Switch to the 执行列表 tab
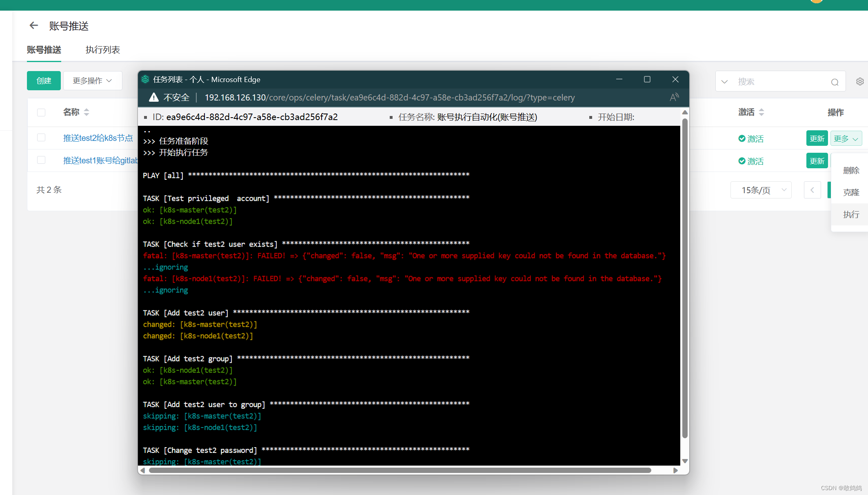The image size is (868, 495). coord(102,50)
